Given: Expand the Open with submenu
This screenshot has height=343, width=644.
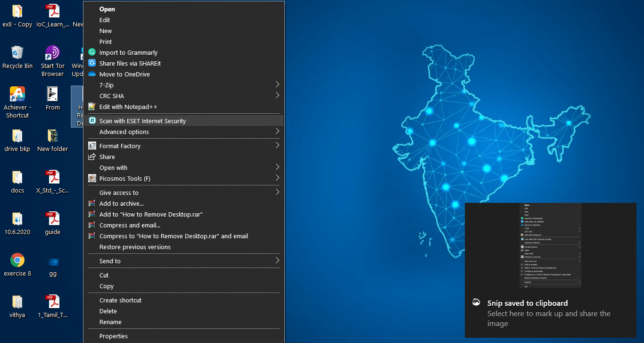Looking at the screenshot, I should (277, 167).
